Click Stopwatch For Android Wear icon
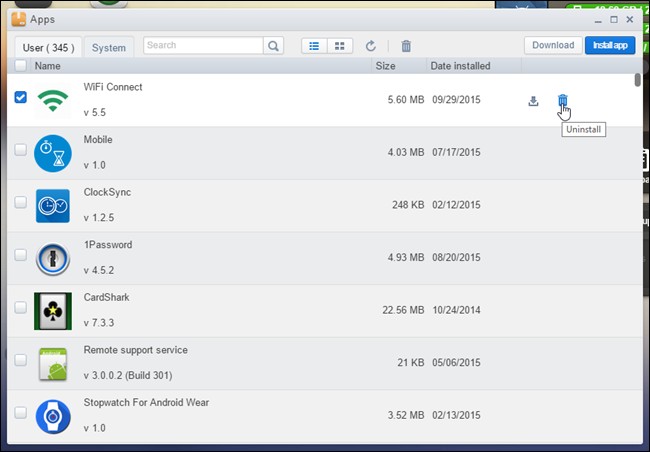The width and height of the screenshot is (650, 452). (x=53, y=416)
